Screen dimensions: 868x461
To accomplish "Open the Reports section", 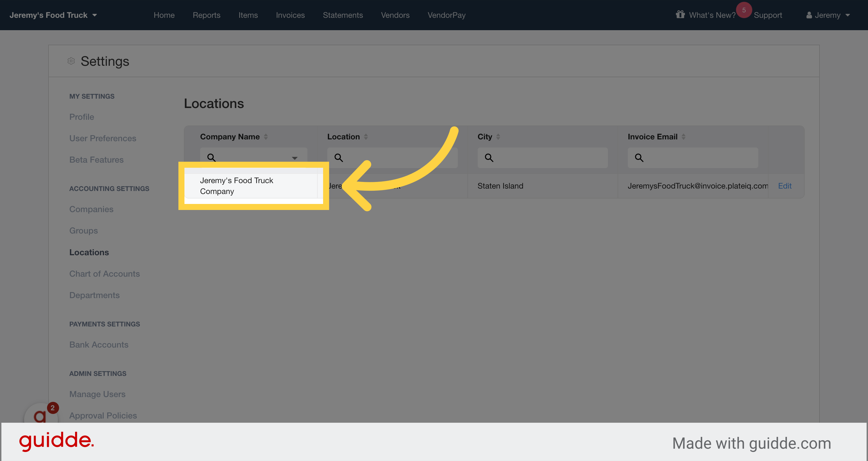I will (x=206, y=15).
